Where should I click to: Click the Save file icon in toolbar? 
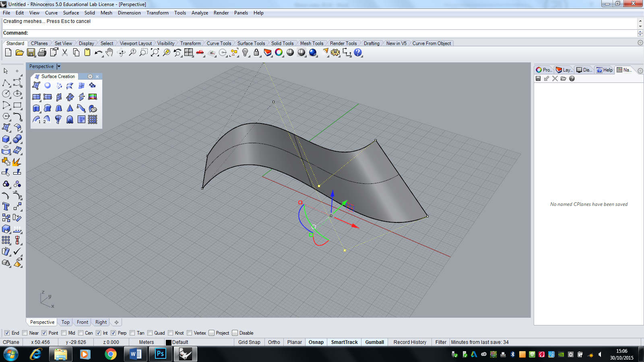(31, 53)
